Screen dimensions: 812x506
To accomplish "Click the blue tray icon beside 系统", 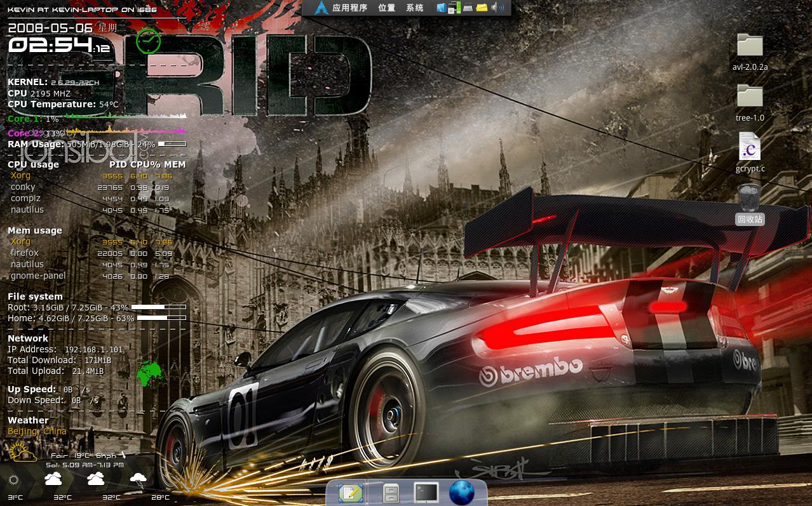I will (x=441, y=8).
